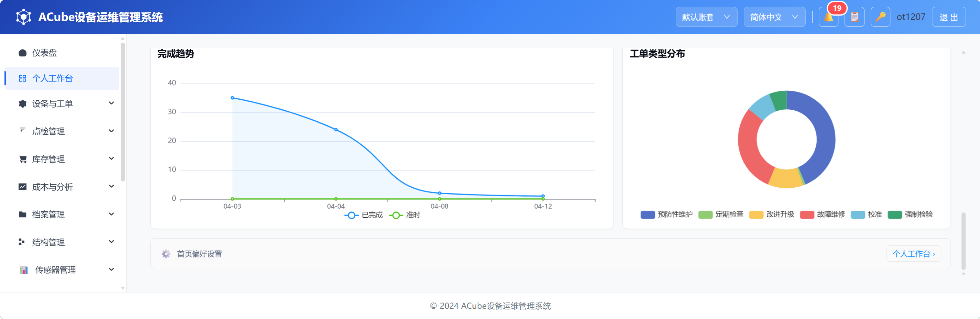
Task: Click the list icon for 点检管理
Action: point(22,130)
